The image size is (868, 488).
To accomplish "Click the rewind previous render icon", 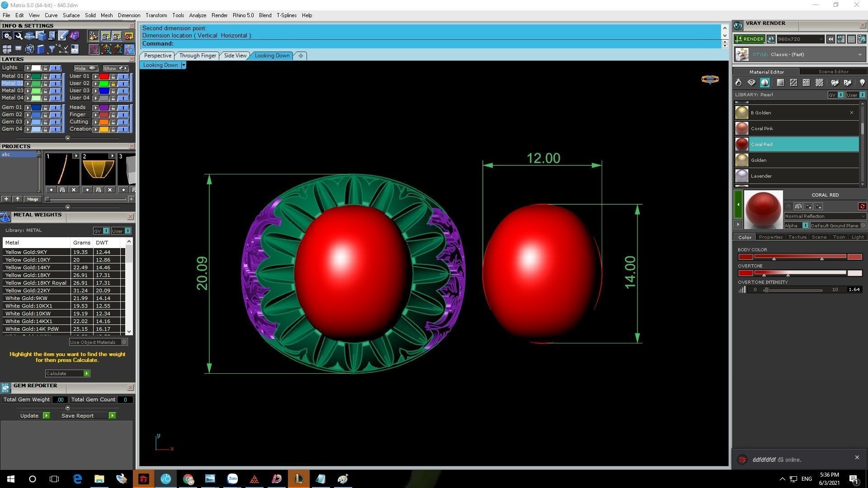I will click(x=830, y=39).
